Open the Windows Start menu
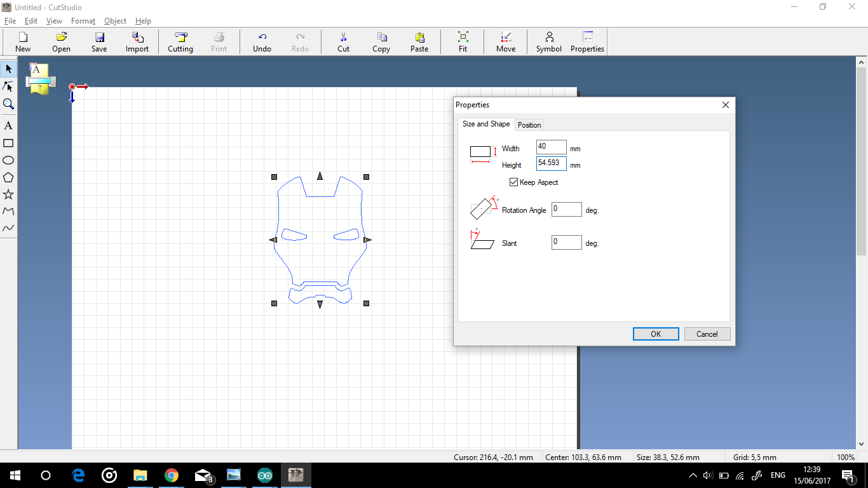This screenshot has width=868, height=488. tap(15, 475)
